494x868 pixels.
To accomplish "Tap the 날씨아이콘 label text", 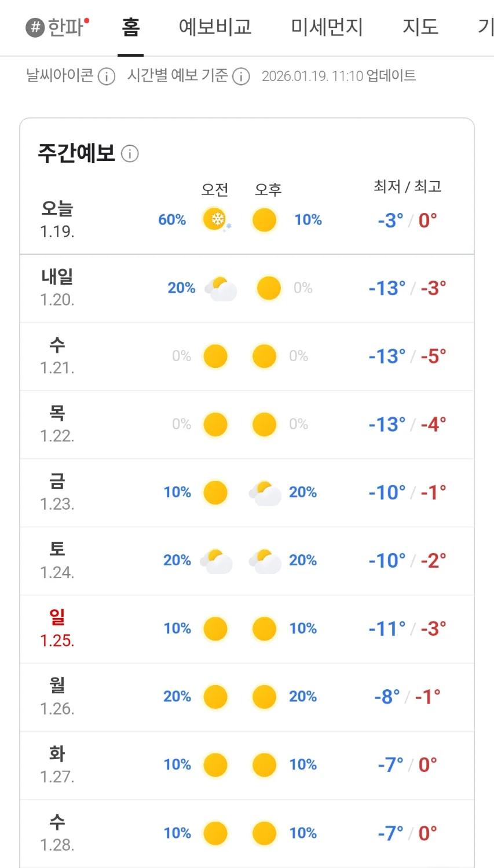I will tap(60, 76).
